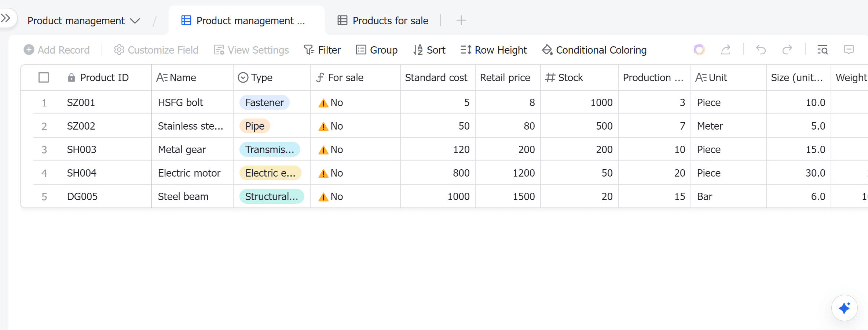Open the find-in-table search icon
The image size is (868, 330).
(823, 50)
